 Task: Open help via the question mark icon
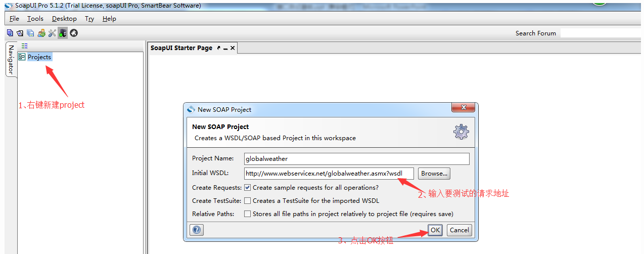coord(197,230)
